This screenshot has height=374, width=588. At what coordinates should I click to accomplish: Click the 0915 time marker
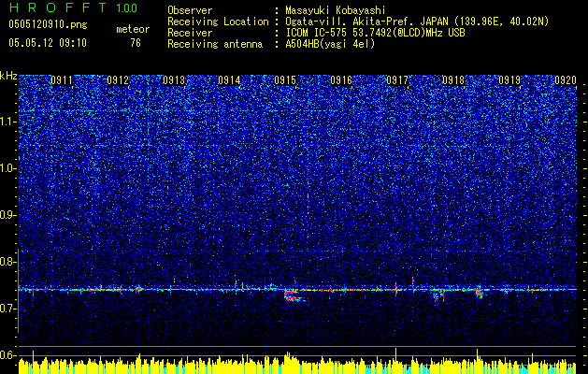point(285,80)
